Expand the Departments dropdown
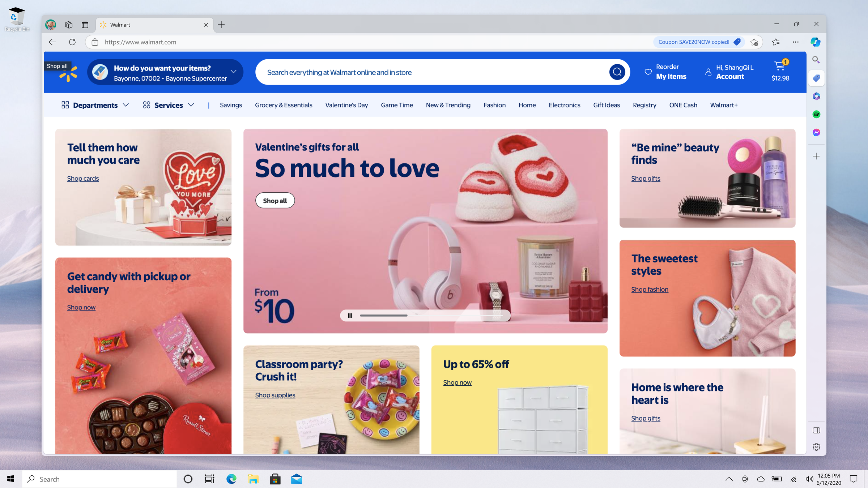 [95, 105]
